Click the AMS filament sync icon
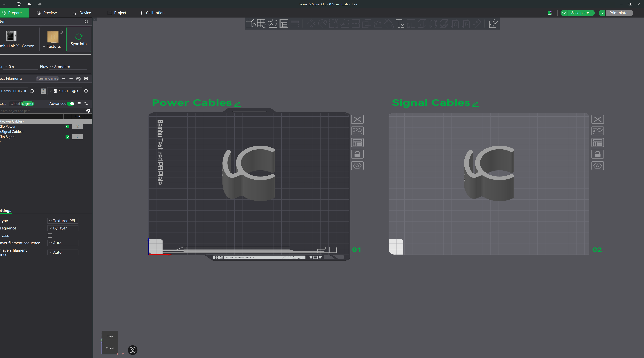644x358 pixels. click(x=78, y=78)
